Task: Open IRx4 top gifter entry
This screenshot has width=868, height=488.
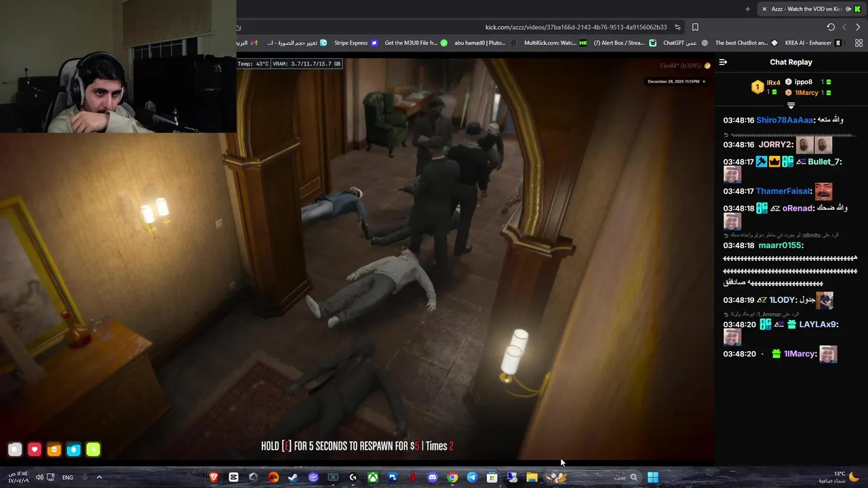Action: pos(766,87)
